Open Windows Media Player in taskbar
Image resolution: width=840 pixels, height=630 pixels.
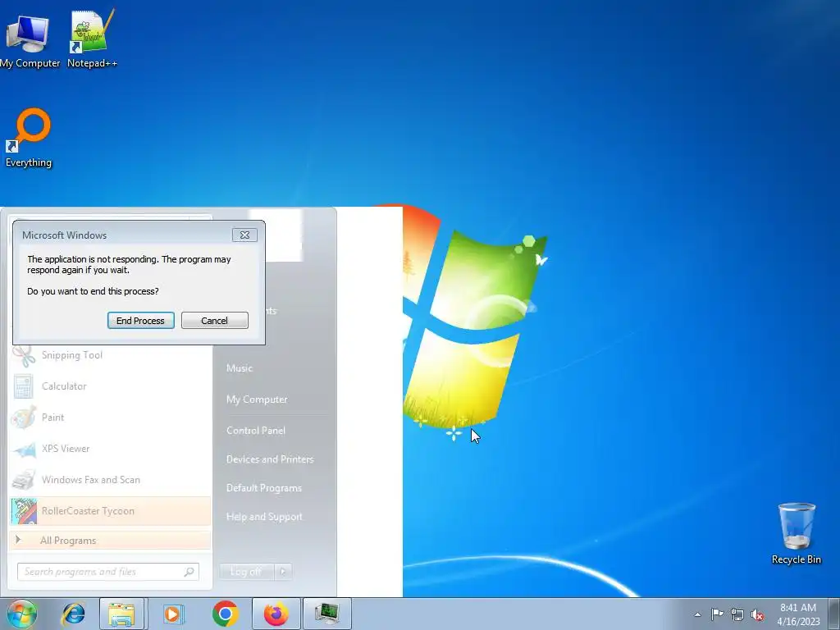[172, 614]
